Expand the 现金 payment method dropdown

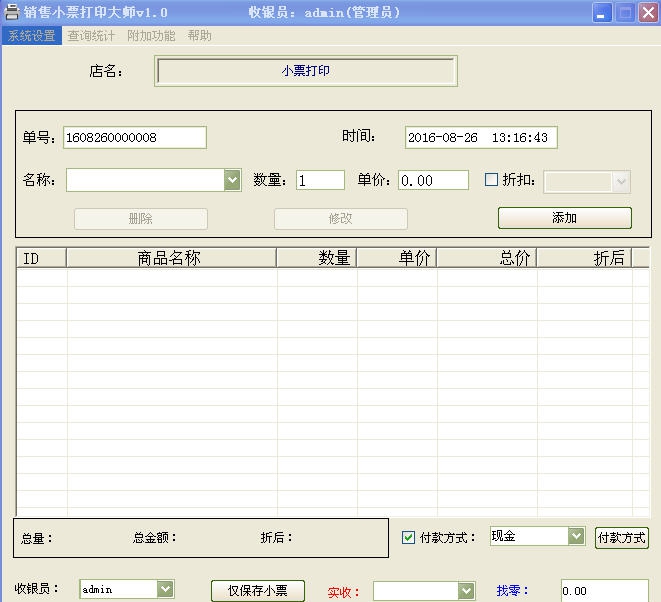[576, 537]
